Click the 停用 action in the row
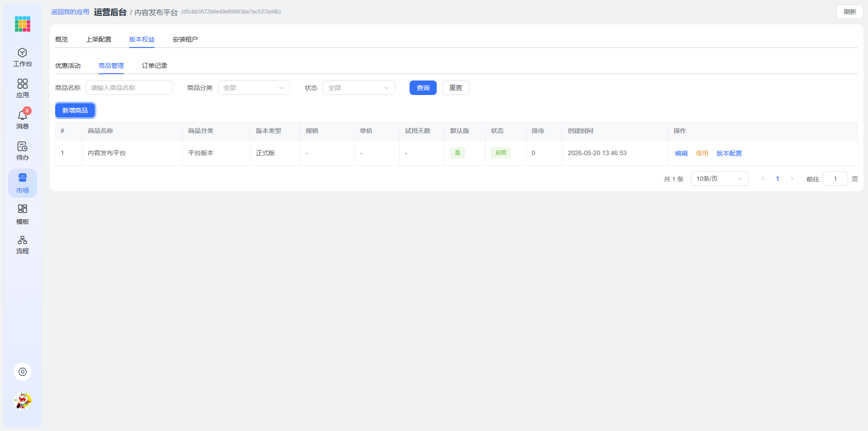 coord(702,153)
